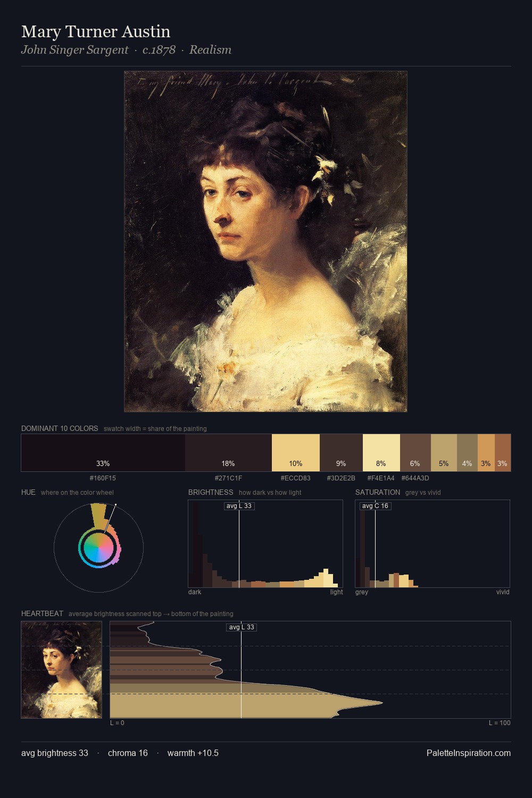This screenshot has height=798, width=532.
Task: Click footer stat "chroma 16"
Action: 128,753
